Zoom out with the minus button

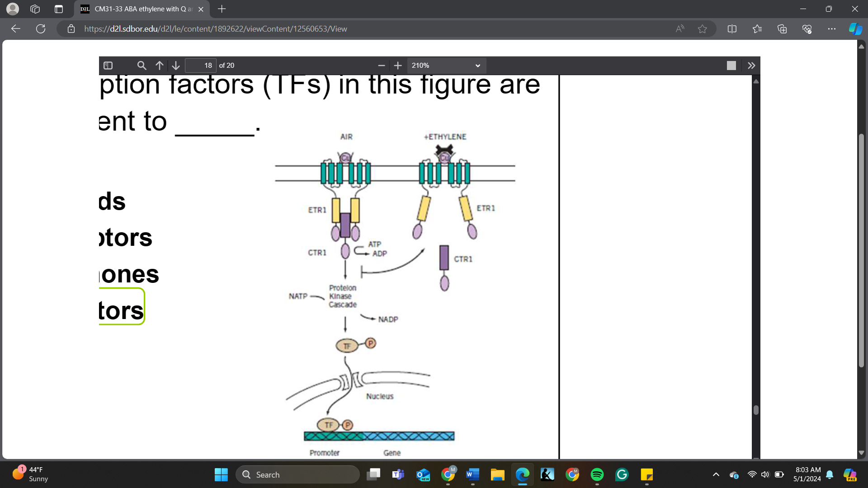[381, 66]
